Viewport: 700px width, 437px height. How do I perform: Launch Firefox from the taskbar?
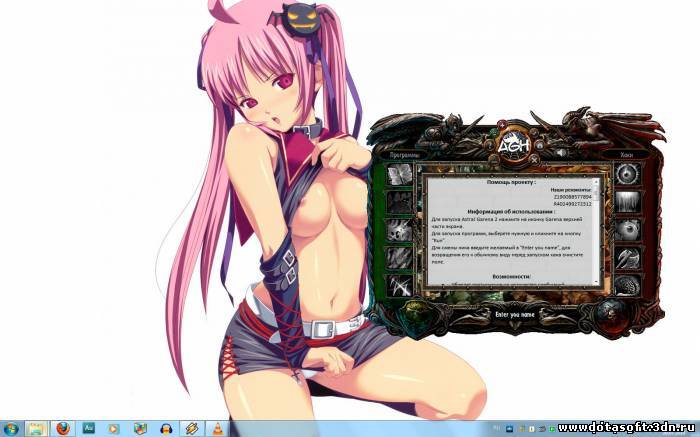[63, 429]
